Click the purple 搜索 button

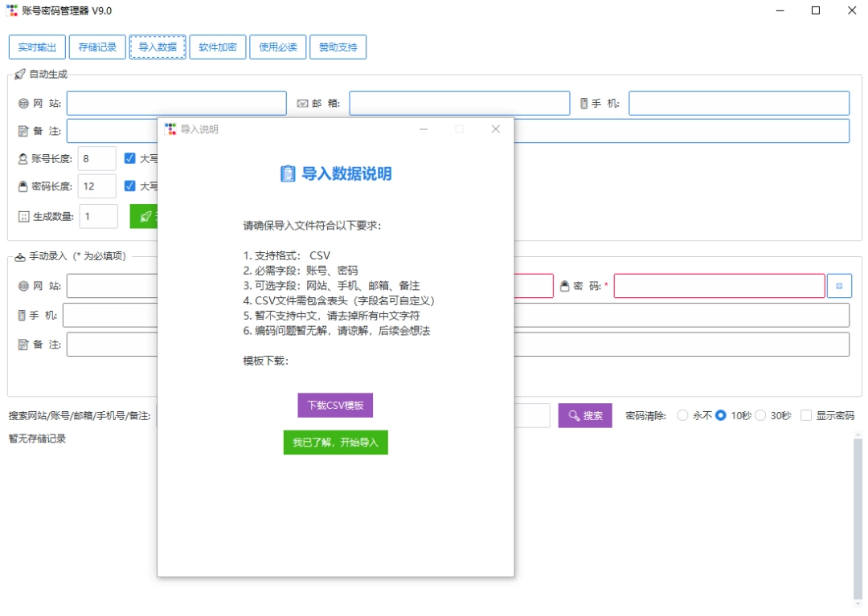tap(585, 415)
